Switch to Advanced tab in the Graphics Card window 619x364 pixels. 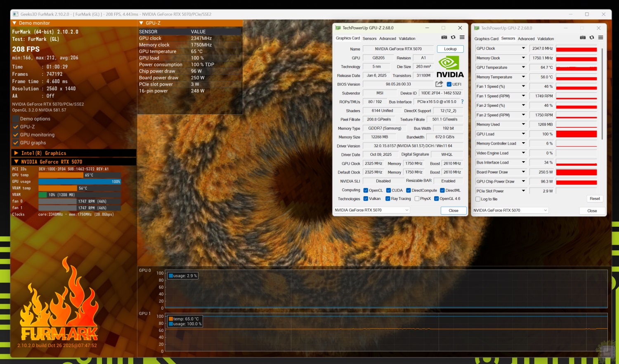point(387,39)
